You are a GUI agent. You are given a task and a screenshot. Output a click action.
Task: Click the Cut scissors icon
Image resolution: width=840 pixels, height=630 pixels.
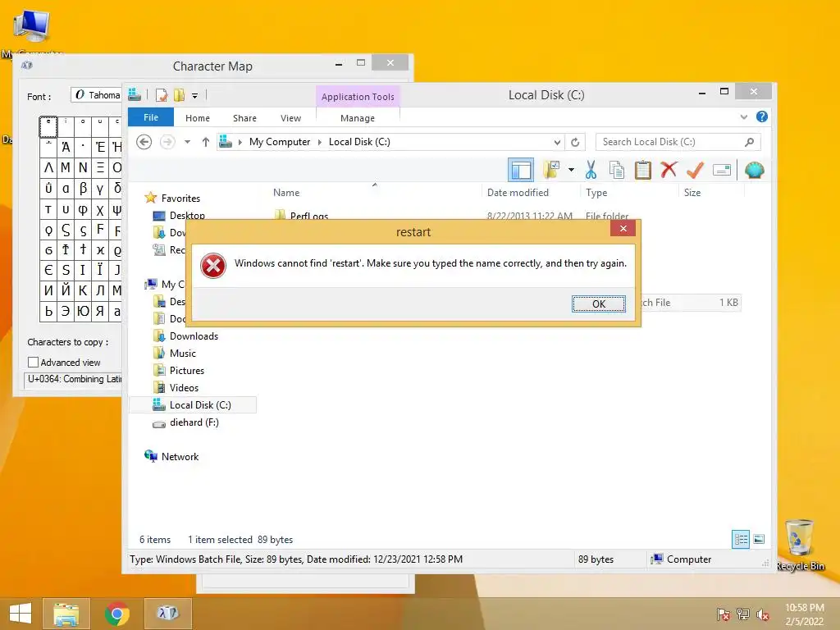click(x=591, y=171)
